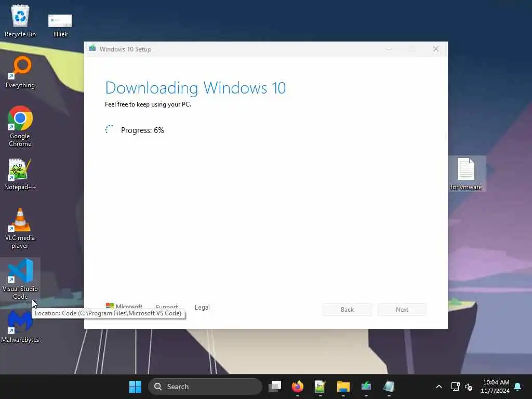The image size is (532, 399).
Task: Click 'Feel free to keep using your PC.'
Action: 148,104
